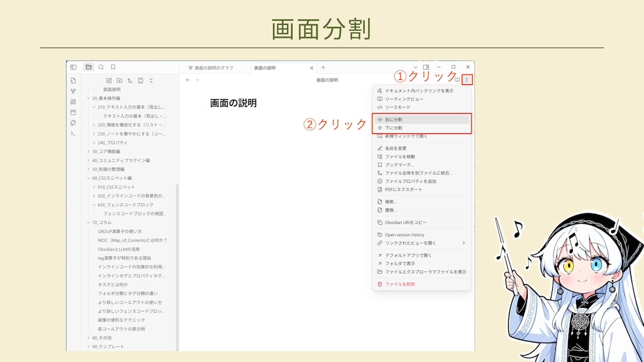Switch to the 画面の説明のグラフ tab

pos(213,67)
